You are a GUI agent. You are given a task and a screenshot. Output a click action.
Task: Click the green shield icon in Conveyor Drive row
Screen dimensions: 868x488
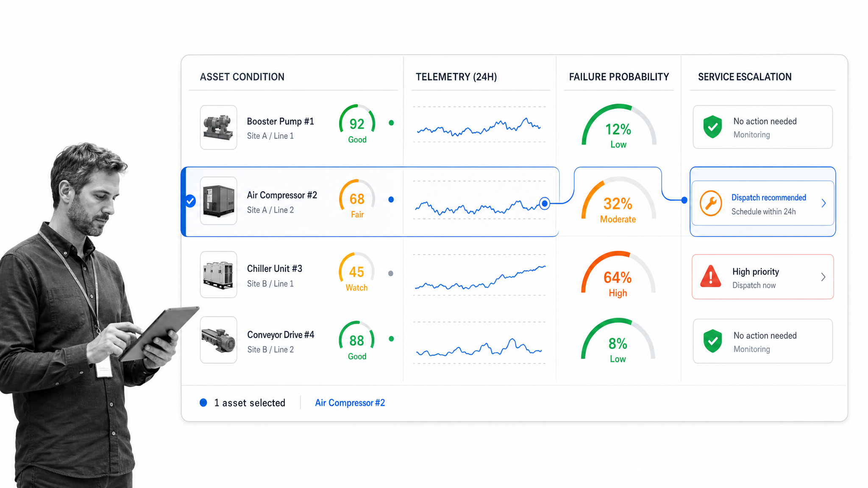pyautogui.click(x=712, y=341)
